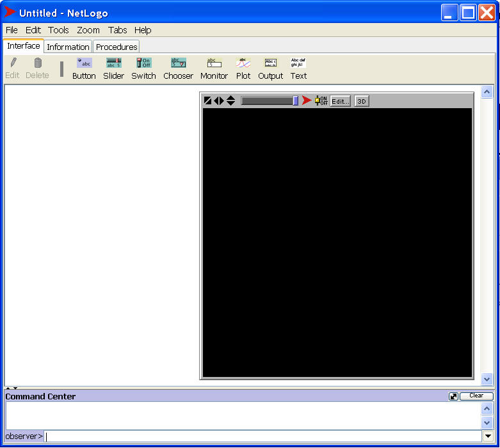The image size is (500, 448).
Task: Open the Edit menu
Action: coord(33,30)
